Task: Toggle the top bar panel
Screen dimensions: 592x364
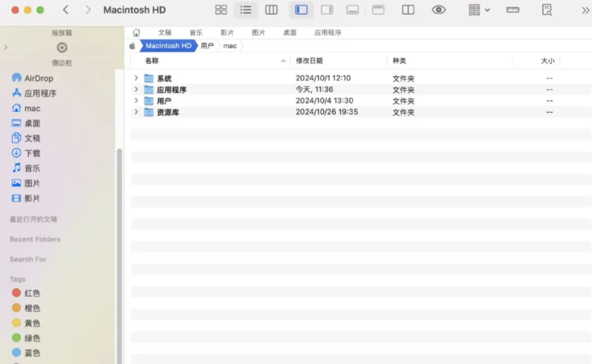Action: pyautogui.click(x=378, y=10)
